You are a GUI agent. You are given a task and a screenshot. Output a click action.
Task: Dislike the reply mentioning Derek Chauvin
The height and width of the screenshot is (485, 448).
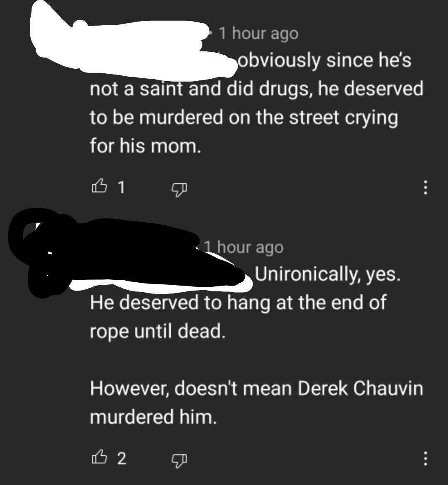pyautogui.click(x=179, y=460)
